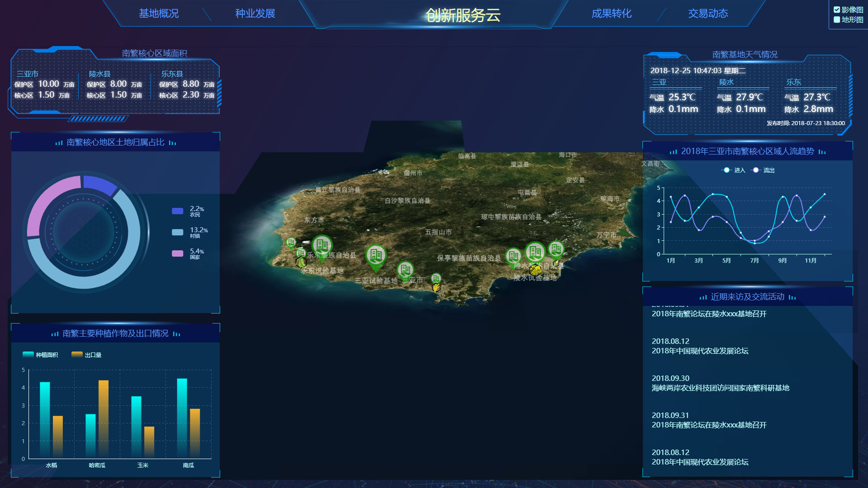Click the leftmost building pin of the Lingshui cluster
The width and height of the screenshot is (868, 488).
[x=514, y=257]
